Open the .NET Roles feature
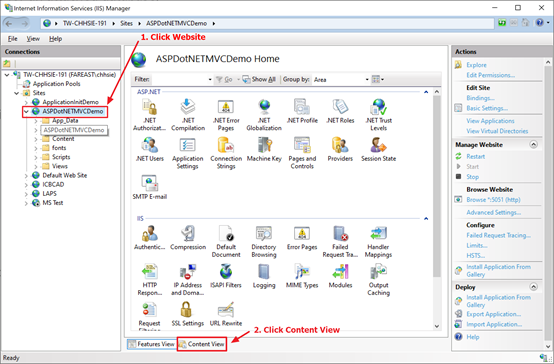This screenshot has width=554, height=364. 340,111
